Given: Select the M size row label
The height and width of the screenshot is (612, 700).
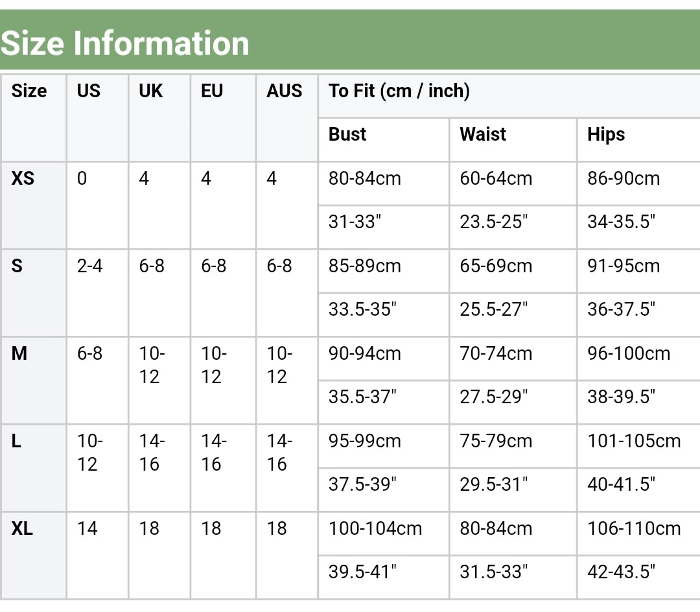Looking at the screenshot, I should [19, 354].
